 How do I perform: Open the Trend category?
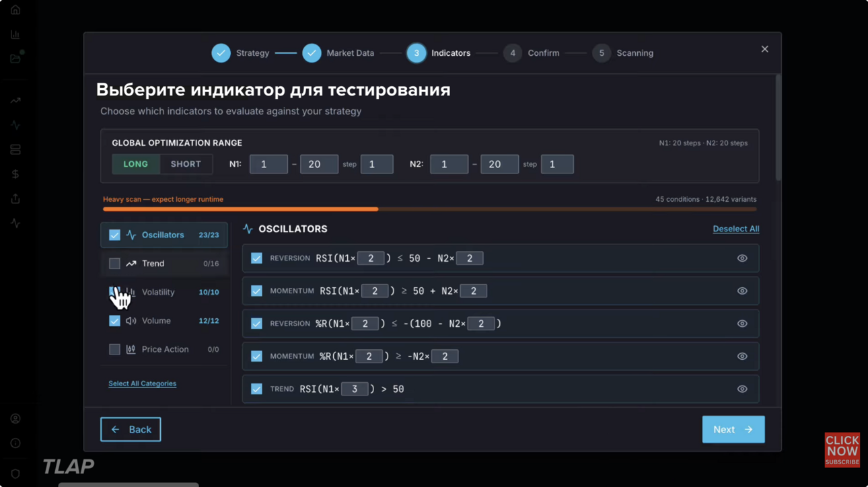click(164, 264)
